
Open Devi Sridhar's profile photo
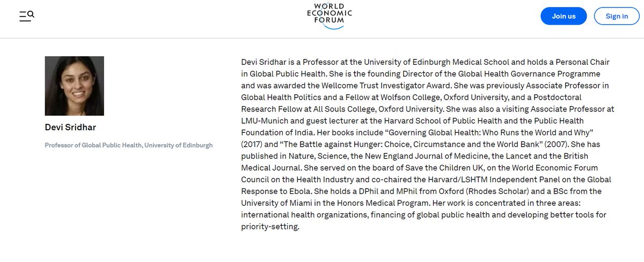(75, 86)
